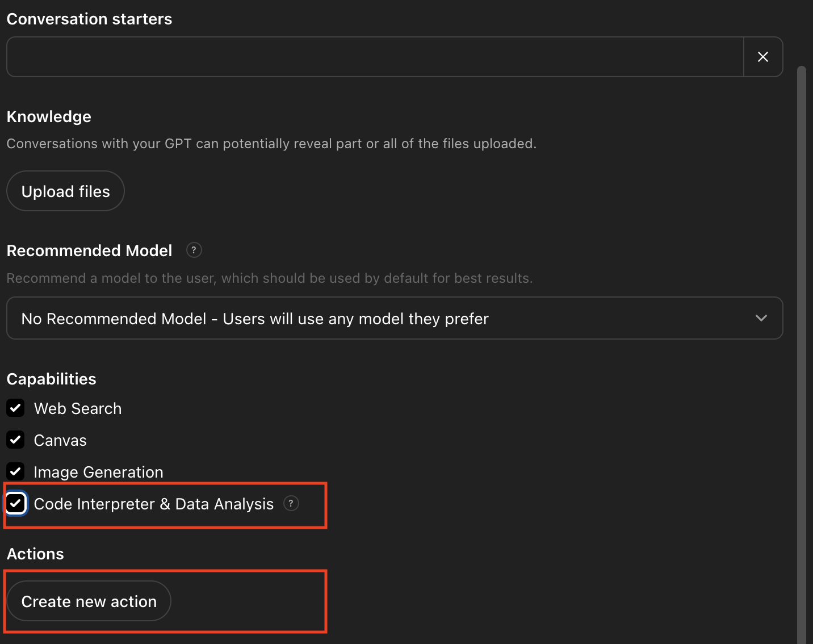Click the chevron on the model selector

(761, 318)
